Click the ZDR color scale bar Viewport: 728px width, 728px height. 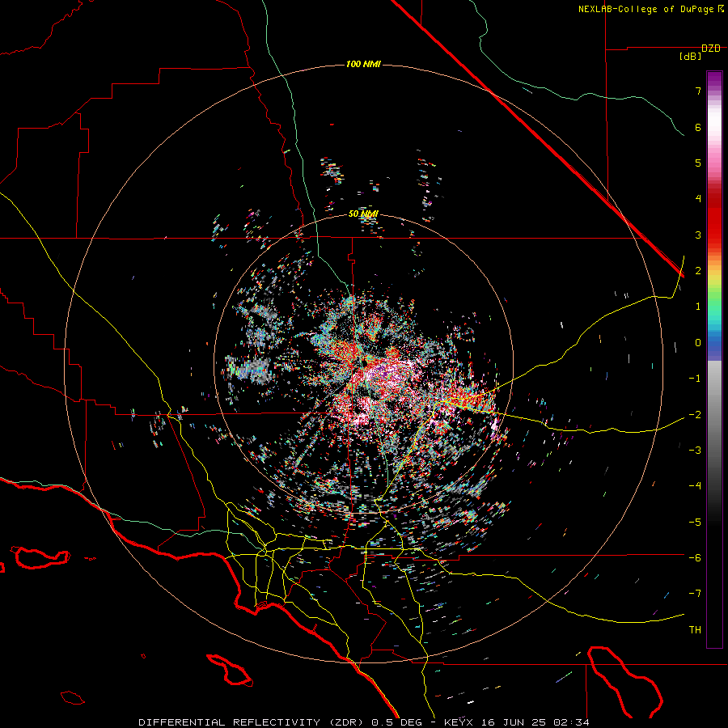click(714, 359)
